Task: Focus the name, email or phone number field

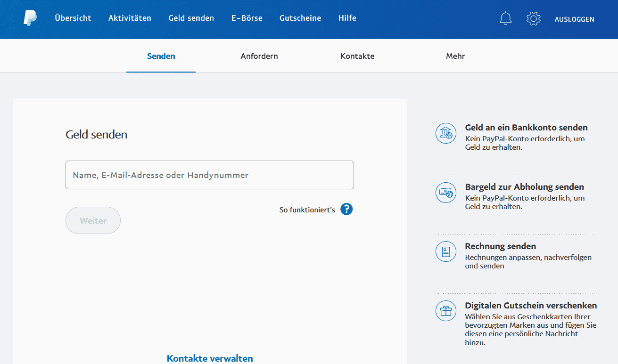Action: 210,175
